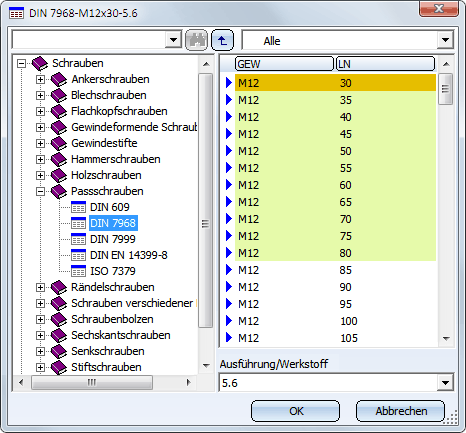The width and height of the screenshot is (466, 433).
Task: Open the Ausführung/Werkstoff dropdown arrow
Action: click(445, 383)
